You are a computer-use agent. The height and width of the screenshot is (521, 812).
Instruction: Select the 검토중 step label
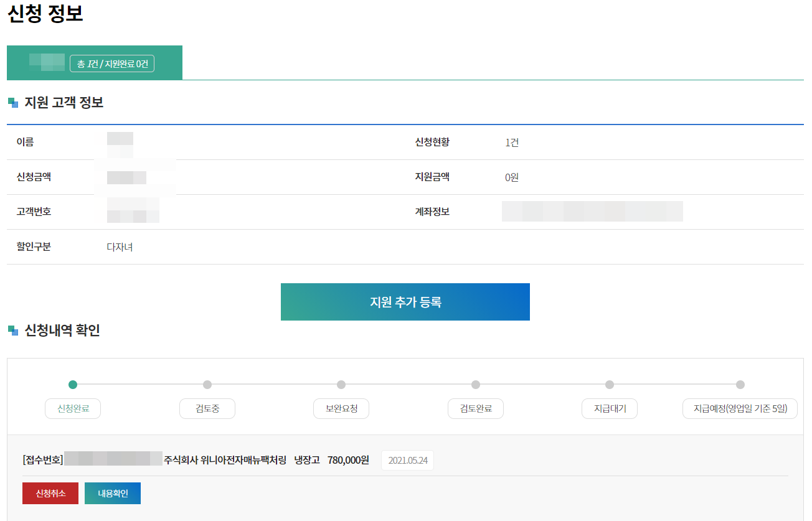[207, 408]
